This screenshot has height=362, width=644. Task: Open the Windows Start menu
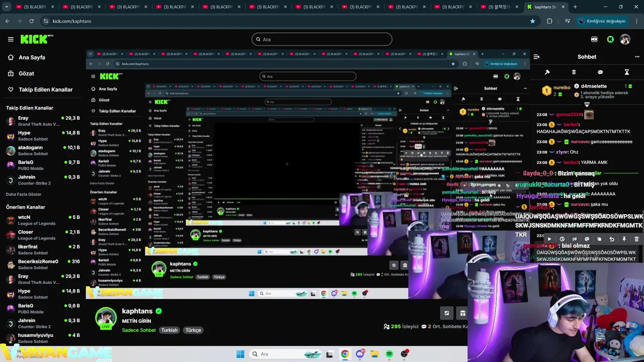(240, 354)
